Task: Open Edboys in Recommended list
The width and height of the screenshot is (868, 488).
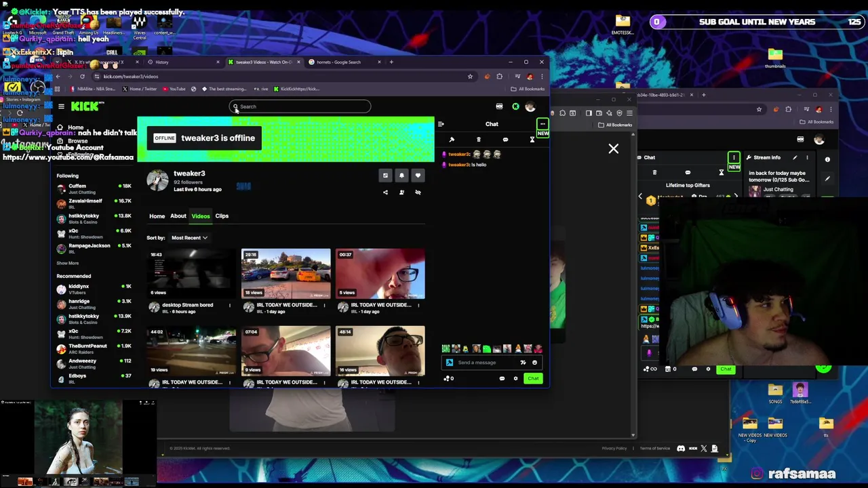Action: [94, 378]
